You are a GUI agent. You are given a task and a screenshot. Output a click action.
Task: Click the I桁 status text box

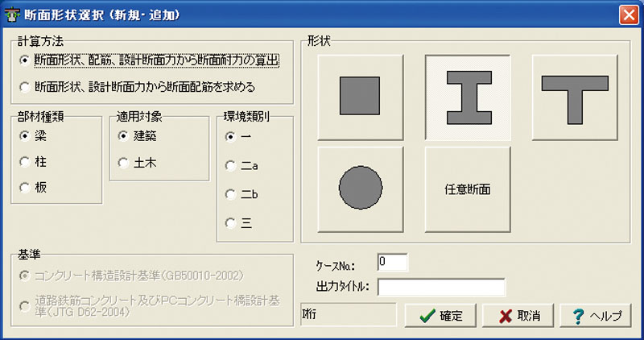coord(349,314)
